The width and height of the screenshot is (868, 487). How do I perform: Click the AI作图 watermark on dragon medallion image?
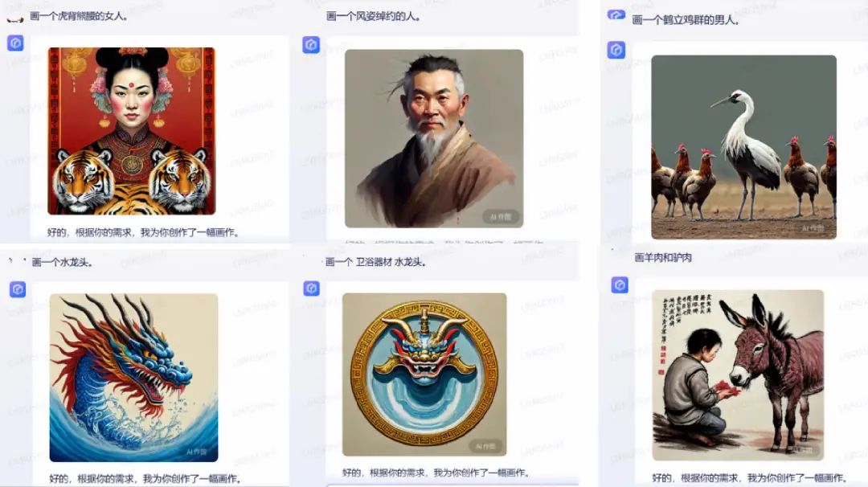pyautogui.click(x=485, y=445)
